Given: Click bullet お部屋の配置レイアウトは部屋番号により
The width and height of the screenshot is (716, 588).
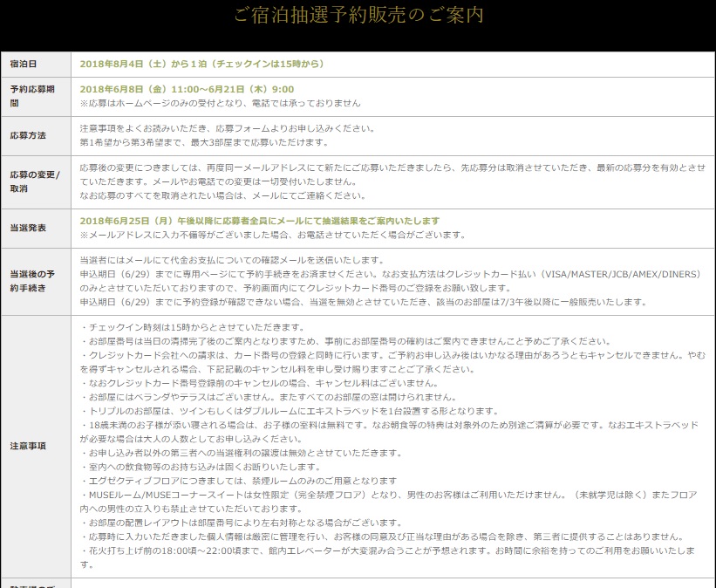Looking at the screenshot, I should coord(242,523).
